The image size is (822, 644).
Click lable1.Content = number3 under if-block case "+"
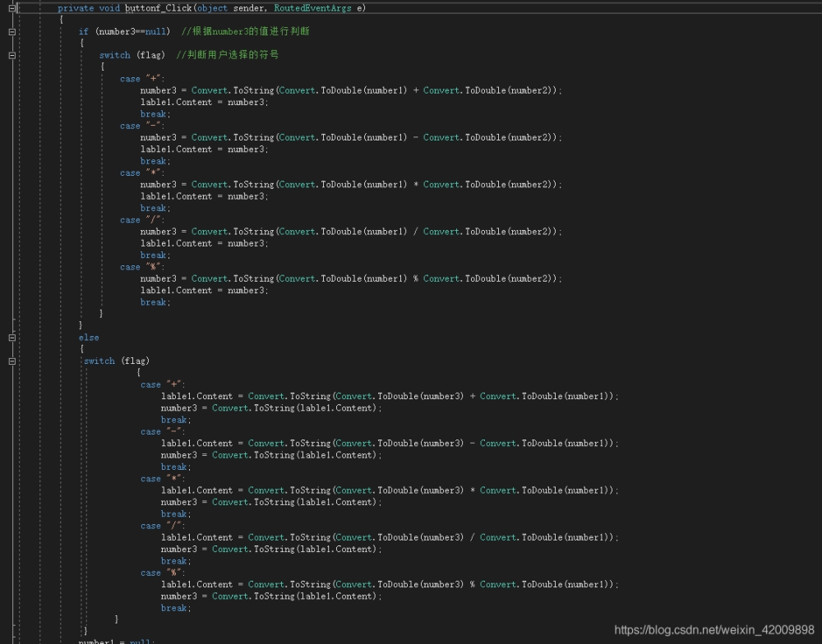coord(205,102)
